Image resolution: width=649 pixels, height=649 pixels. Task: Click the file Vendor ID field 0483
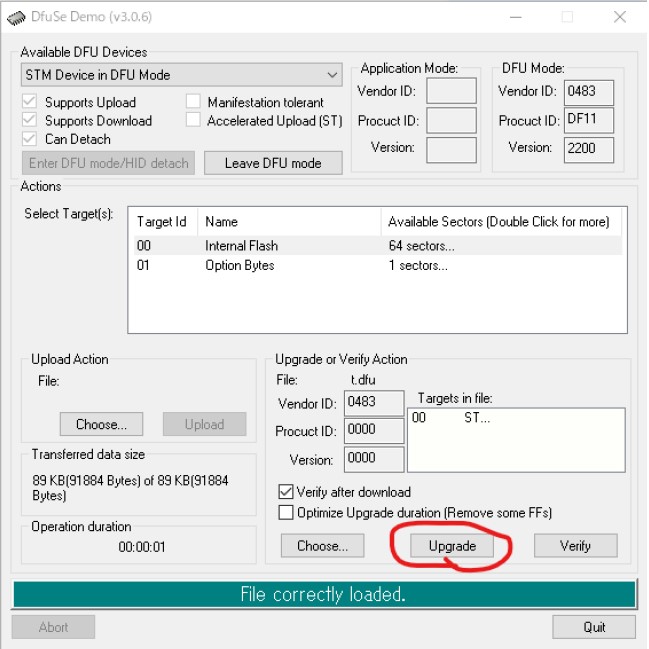pos(374,403)
